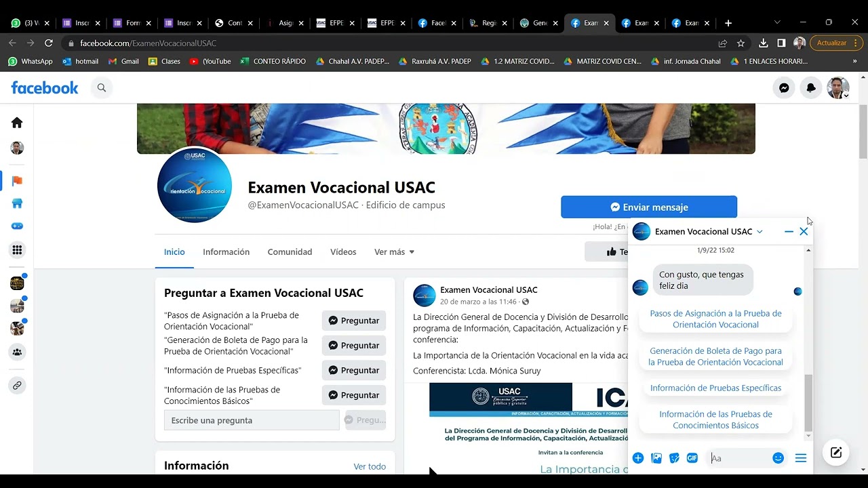Click the share page icon in address bar
The image size is (868, 488).
coord(723,43)
